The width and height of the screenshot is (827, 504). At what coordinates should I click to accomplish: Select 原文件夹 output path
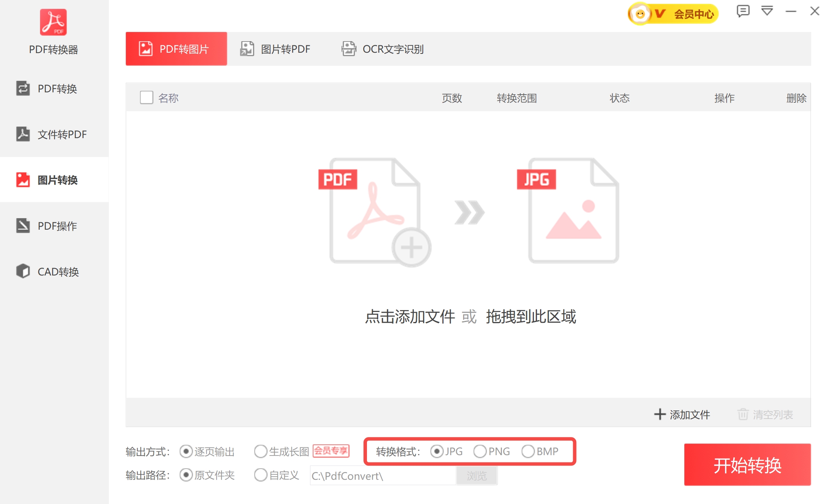tap(207, 475)
